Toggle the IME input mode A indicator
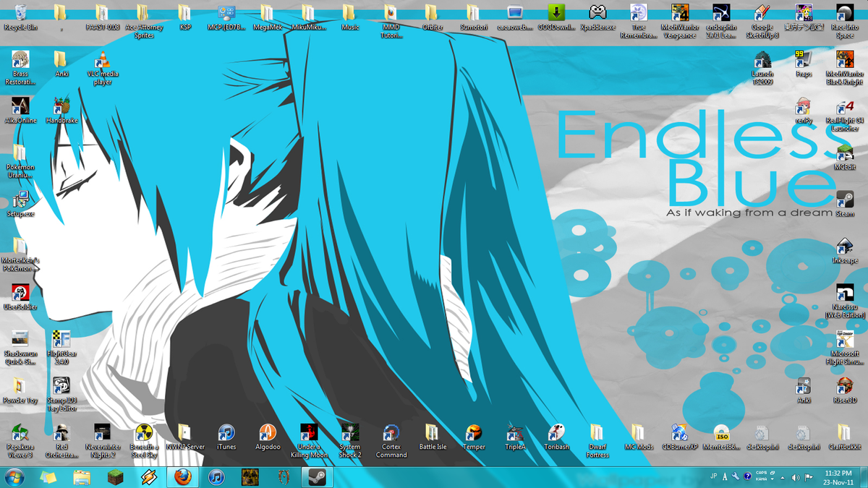The height and width of the screenshot is (488, 868). pyautogui.click(x=725, y=477)
